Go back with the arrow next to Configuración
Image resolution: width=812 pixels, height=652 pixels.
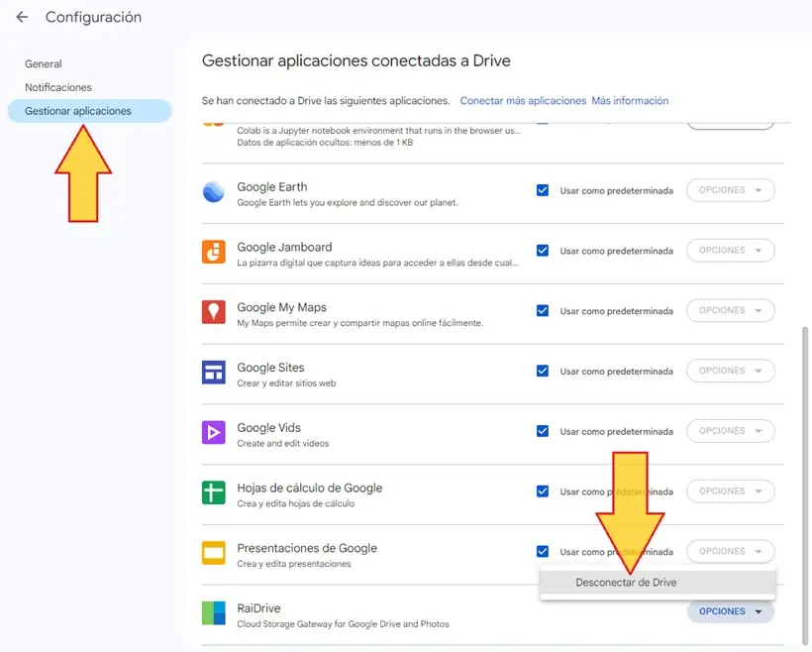pos(22,17)
